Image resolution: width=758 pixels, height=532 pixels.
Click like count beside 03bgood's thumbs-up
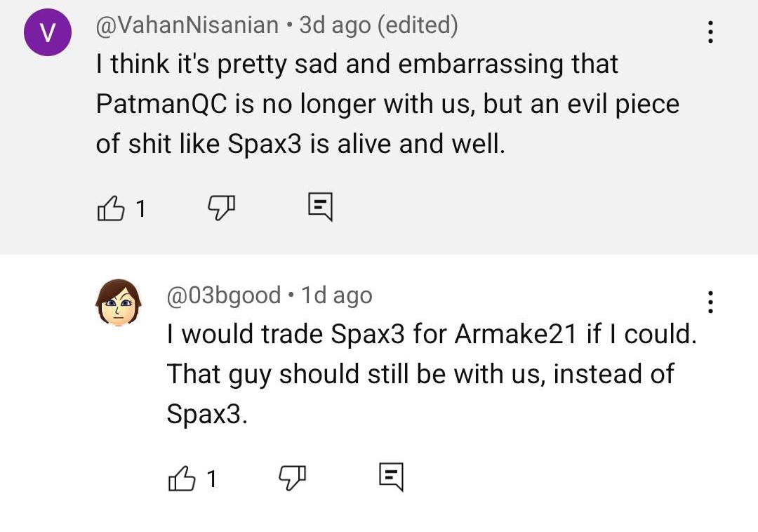pyautogui.click(x=211, y=479)
